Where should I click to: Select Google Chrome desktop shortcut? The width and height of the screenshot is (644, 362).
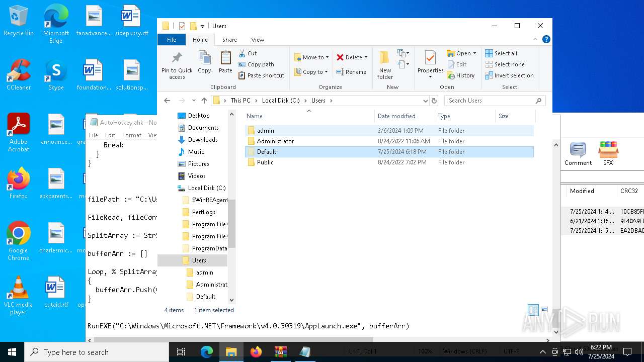tap(18, 241)
